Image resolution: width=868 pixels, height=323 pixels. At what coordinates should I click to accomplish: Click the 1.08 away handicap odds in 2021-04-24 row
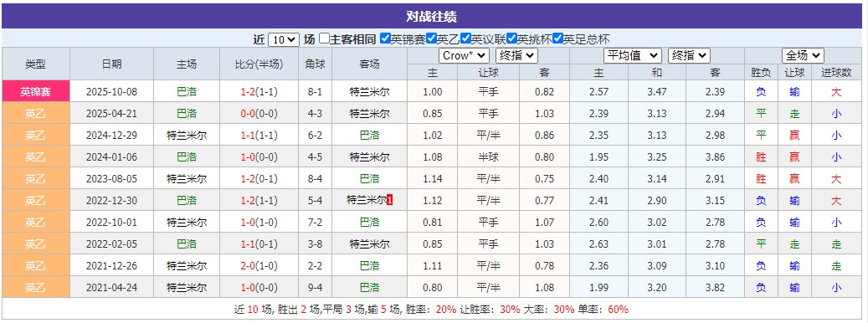click(x=544, y=288)
